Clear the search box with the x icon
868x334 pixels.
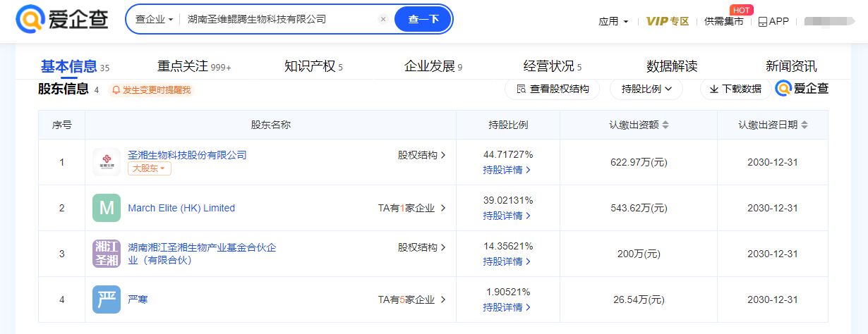(x=383, y=20)
